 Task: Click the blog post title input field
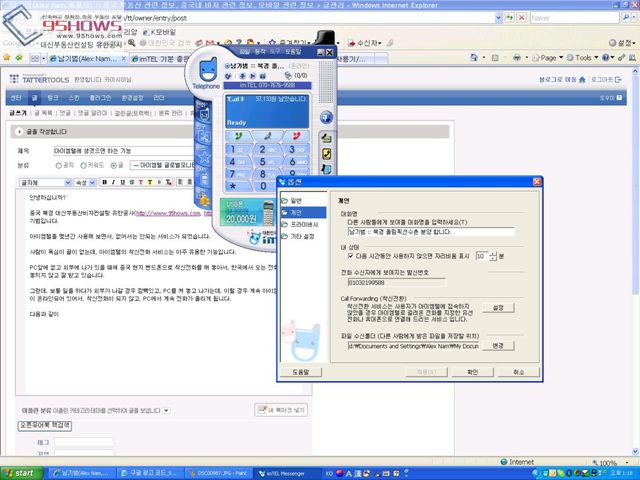(x=123, y=151)
